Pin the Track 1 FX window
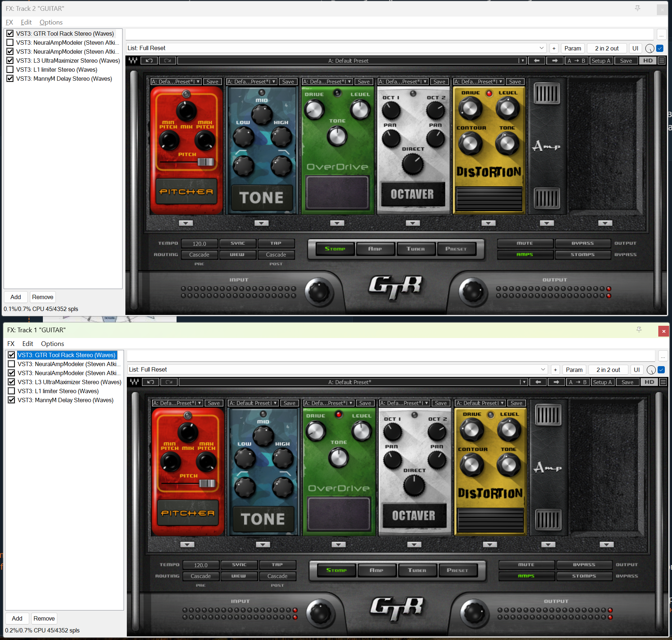672x640 pixels. (639, 329)
